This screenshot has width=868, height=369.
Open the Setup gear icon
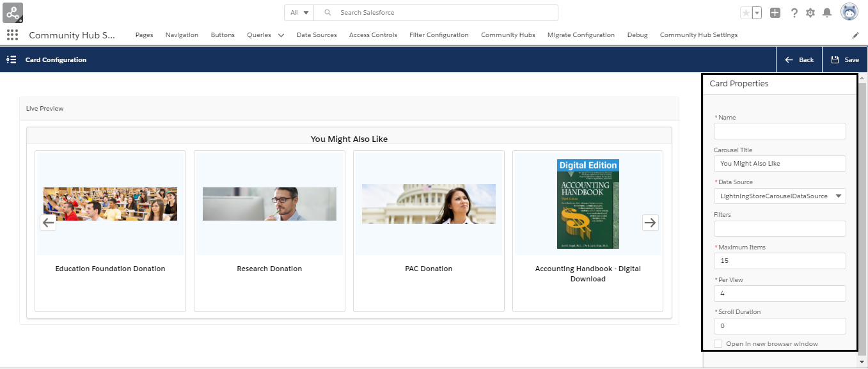coord(810,13)
